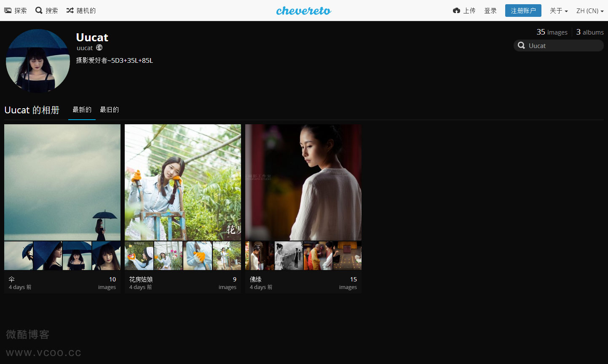Open Uucat's round profile avatar

(x=38, y=61)
